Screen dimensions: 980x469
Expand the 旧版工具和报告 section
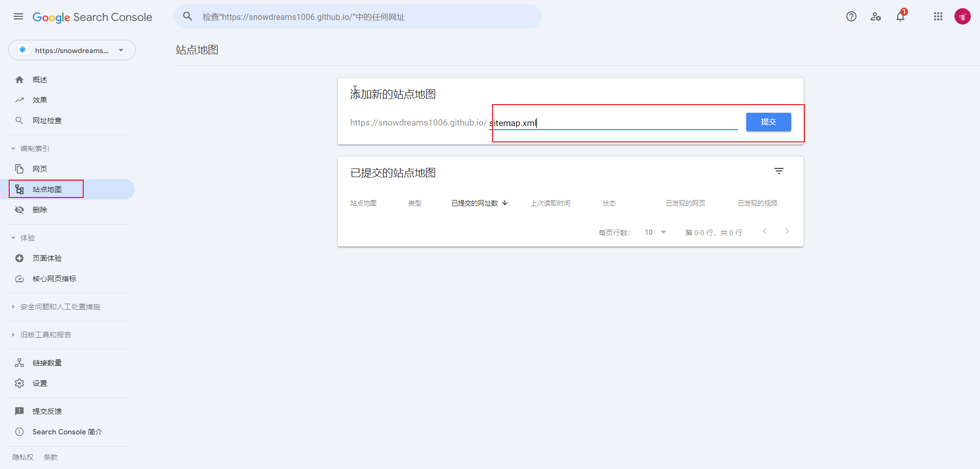coord(42,335)
